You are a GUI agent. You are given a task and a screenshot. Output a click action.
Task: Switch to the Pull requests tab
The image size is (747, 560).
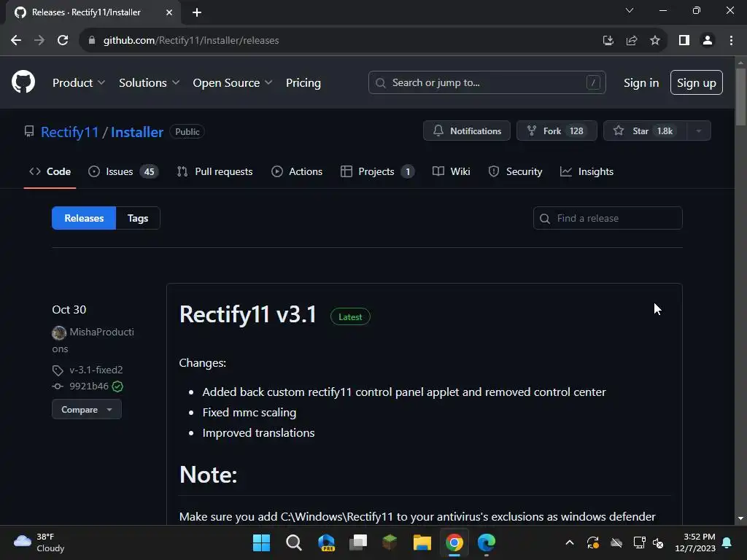pos(215,171)
